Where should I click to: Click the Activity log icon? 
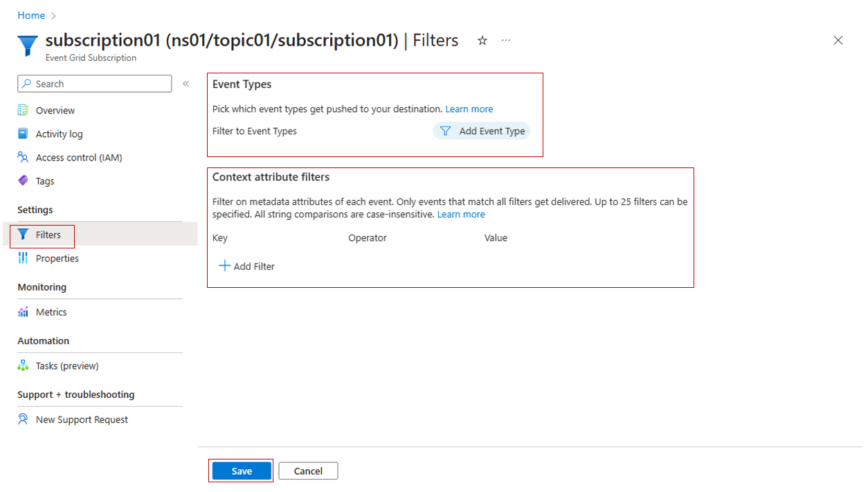(24, 134)
